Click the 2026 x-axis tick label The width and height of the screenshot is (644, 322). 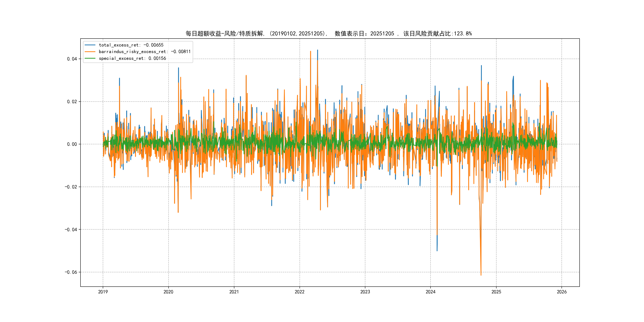point(562,292)
